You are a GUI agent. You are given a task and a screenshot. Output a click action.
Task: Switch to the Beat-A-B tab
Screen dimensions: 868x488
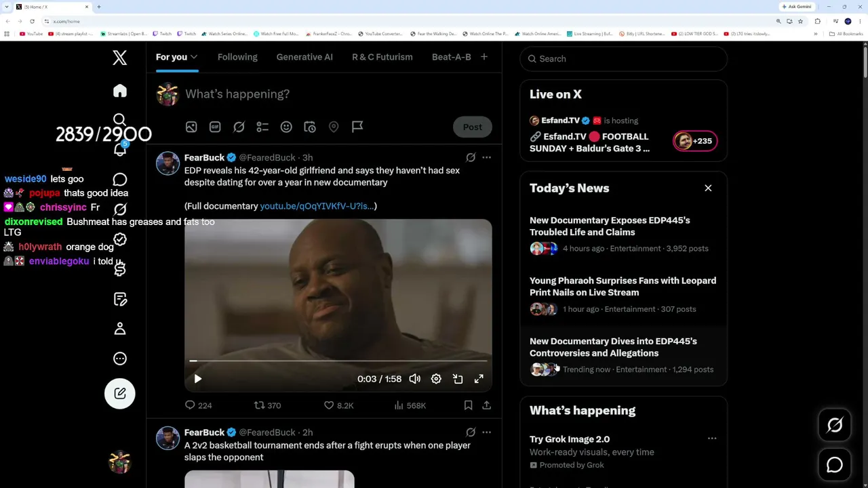coord(452,57)
